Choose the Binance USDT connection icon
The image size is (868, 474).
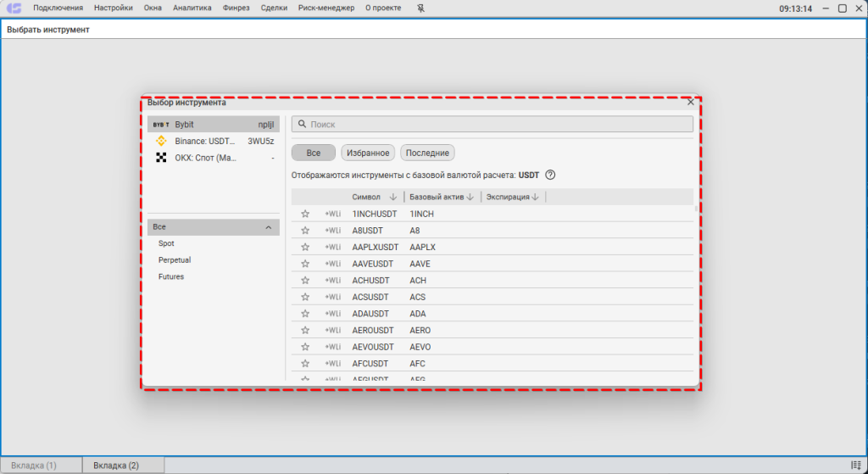[x=160, y=141]
